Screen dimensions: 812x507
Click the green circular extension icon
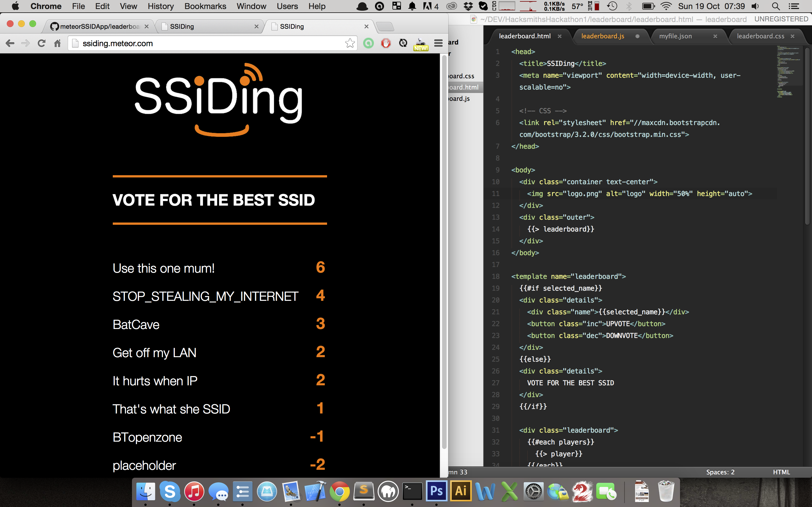[369, 43]
